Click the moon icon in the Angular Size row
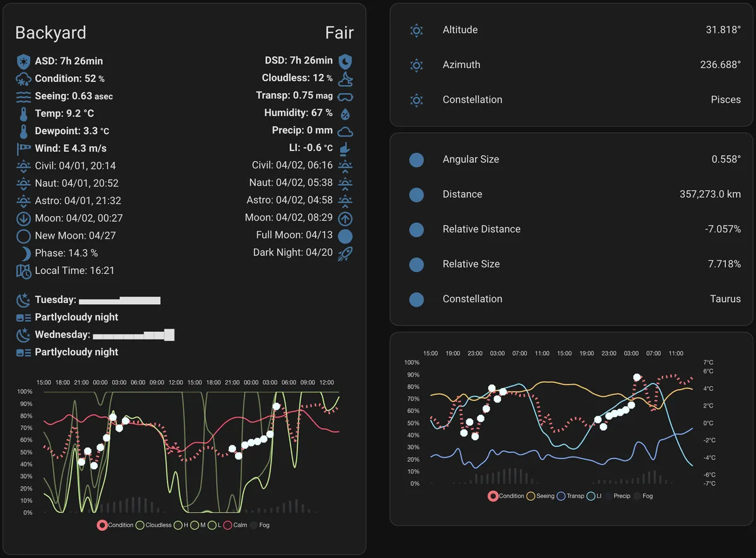 (x=416, y=159)
